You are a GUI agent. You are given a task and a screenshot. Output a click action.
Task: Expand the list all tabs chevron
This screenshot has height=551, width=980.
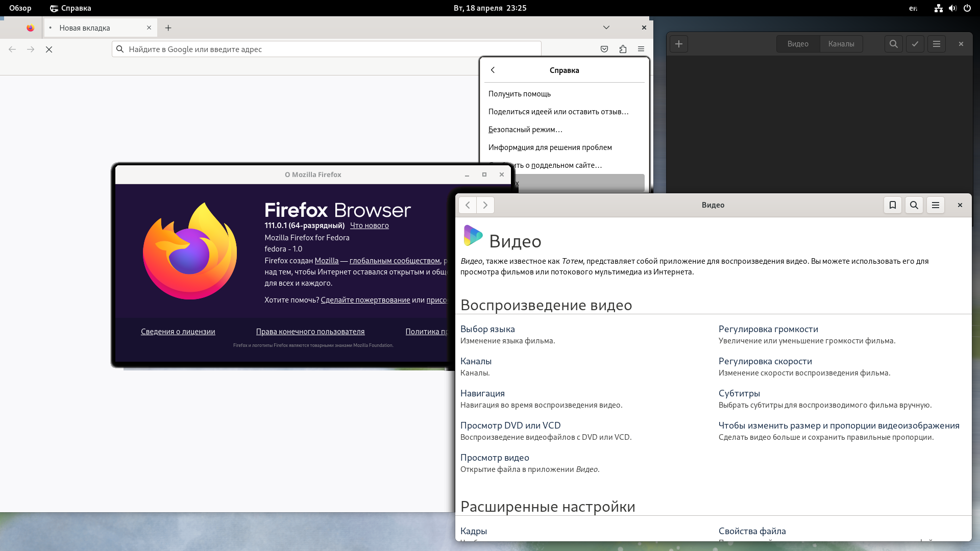606,28
